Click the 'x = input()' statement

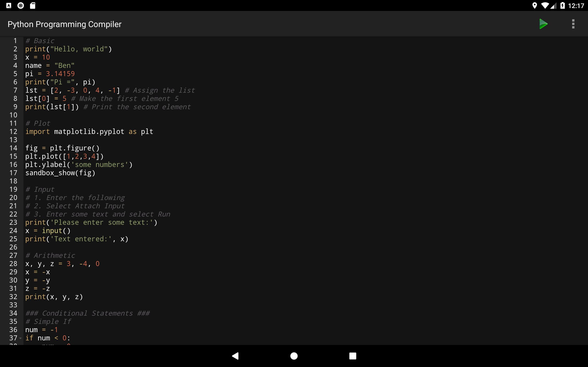pos(48,231)
